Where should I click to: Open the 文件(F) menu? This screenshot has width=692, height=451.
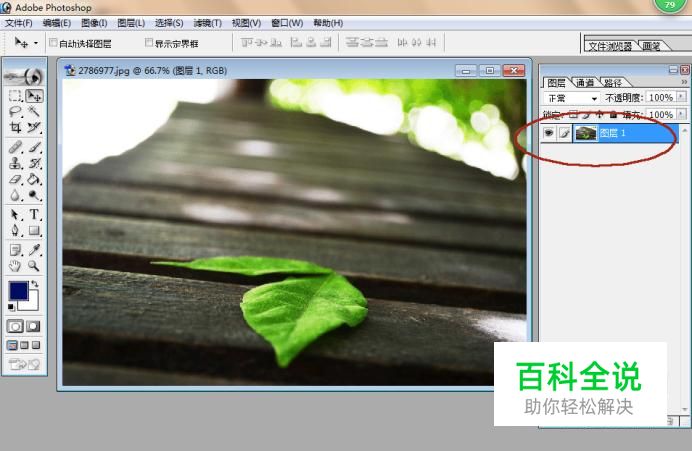click(x=19, y=23)
